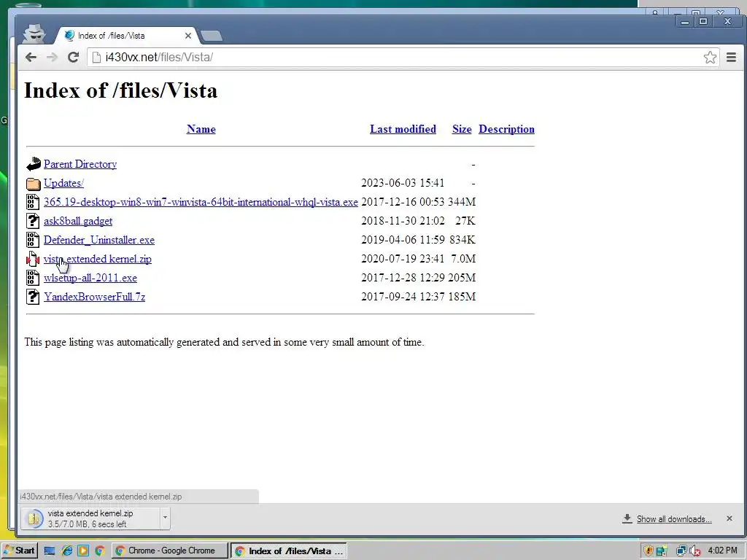Click the binary icon for wlsetup-all-2011.exe
The width and height of the screenshot is (747, 560).
pos(33,278)
